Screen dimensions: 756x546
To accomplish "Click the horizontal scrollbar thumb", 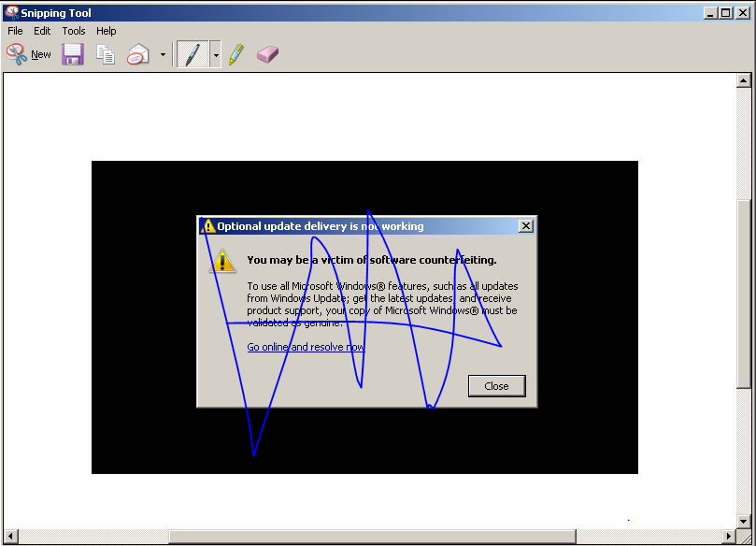I will click(x=373, y=536).
